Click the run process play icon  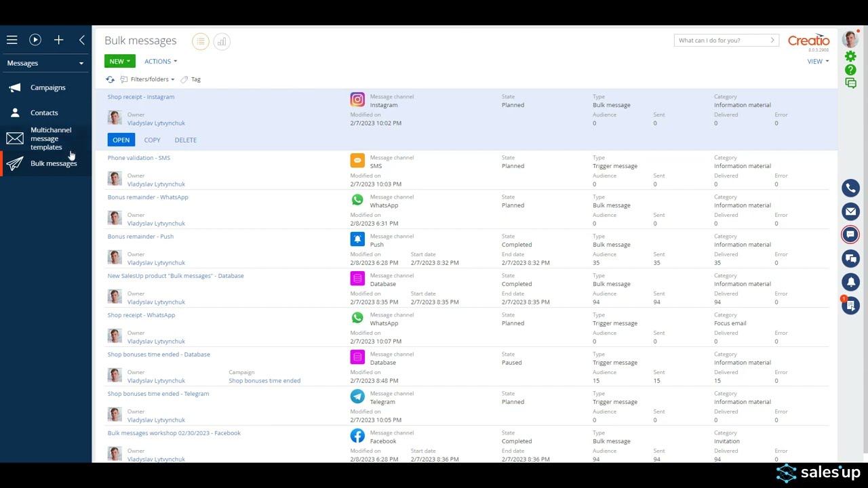(x=35, y=40)
